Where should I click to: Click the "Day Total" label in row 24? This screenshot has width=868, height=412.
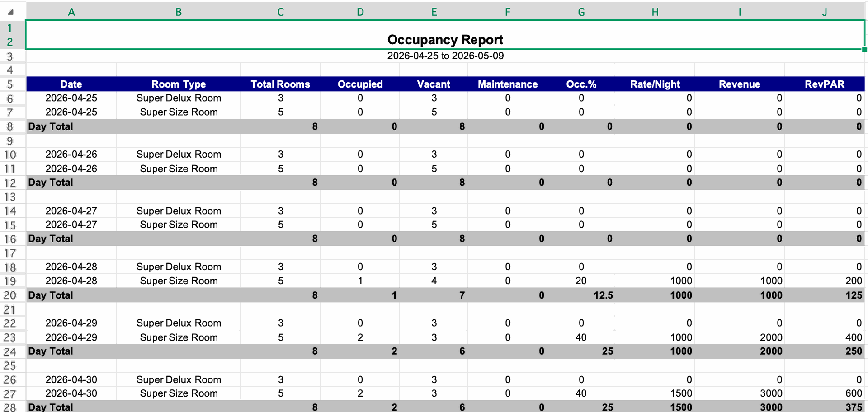tap(51, 351)
